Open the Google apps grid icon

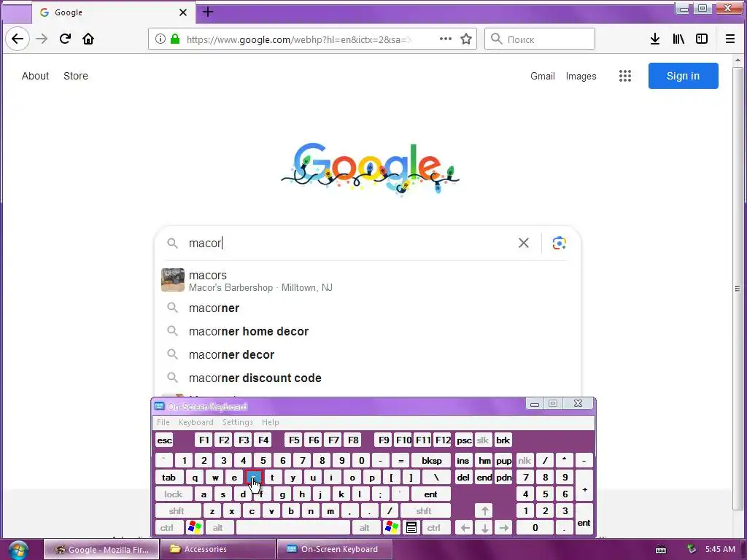pyautogui.click(x=625, y=76)
